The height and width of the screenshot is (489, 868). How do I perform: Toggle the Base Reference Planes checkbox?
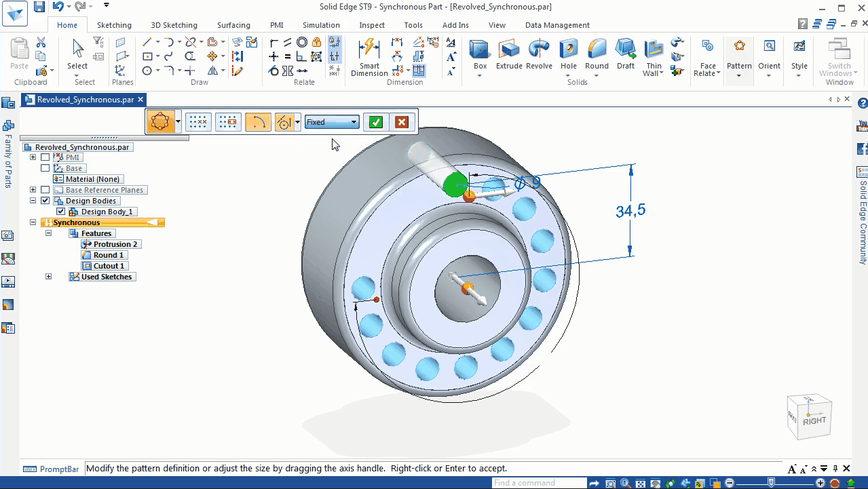(x=45, y=190)
